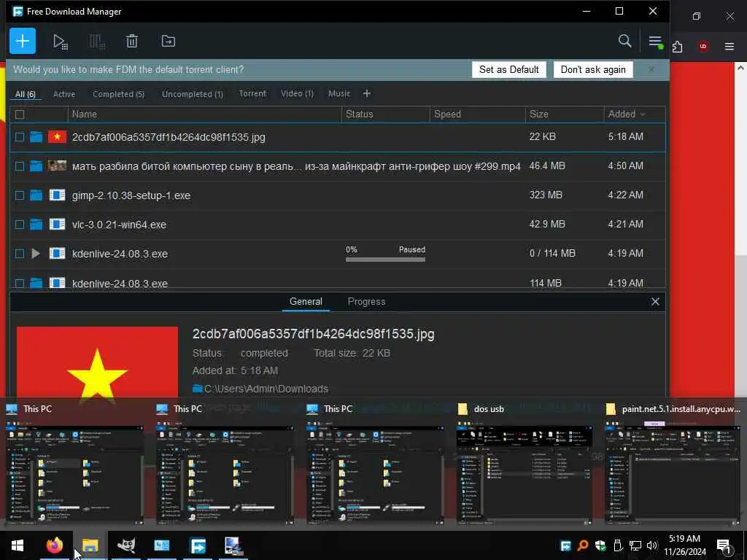Open folder icon for the .mp4 video row
Image resolution: width=747 pixels, height=560 pixels.
36,166
